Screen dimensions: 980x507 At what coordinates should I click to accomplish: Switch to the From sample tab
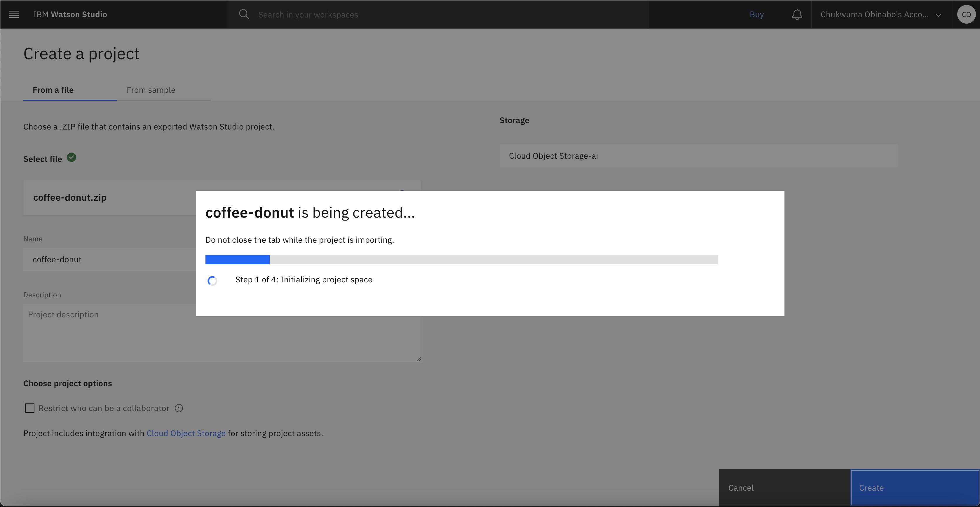151,90
